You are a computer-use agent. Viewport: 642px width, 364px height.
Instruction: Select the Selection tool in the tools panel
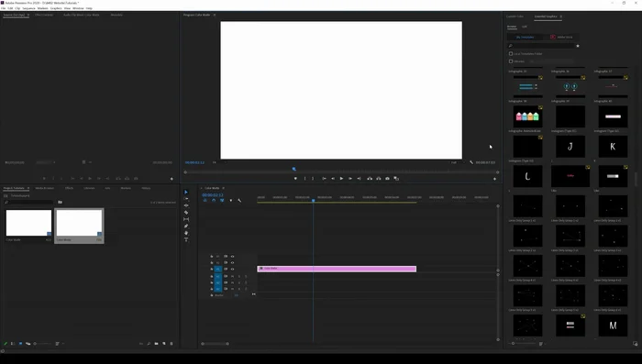[186, 192]
